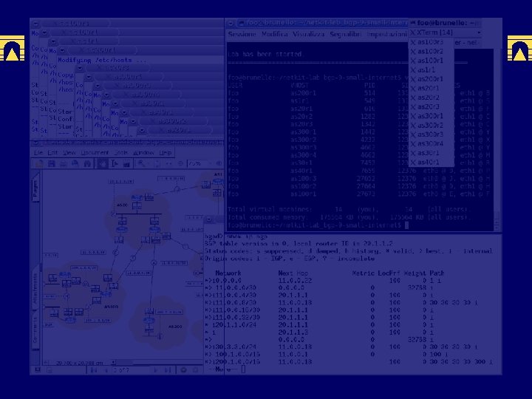Click the magnifier Zoom tool in Reader
This screenshot has height=399, width=532.
[141, 164]
